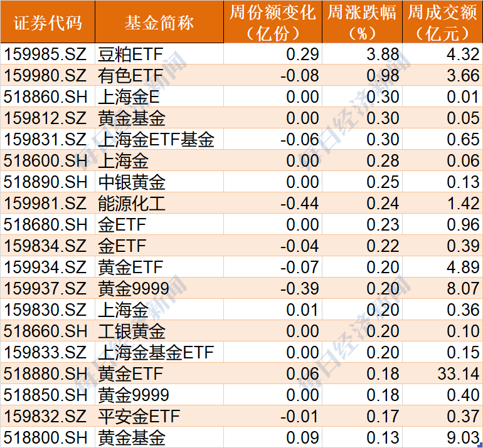Select the 4.89 turnover cell
The width and height of the screenshot is (483, 448).
coord(442,267)
